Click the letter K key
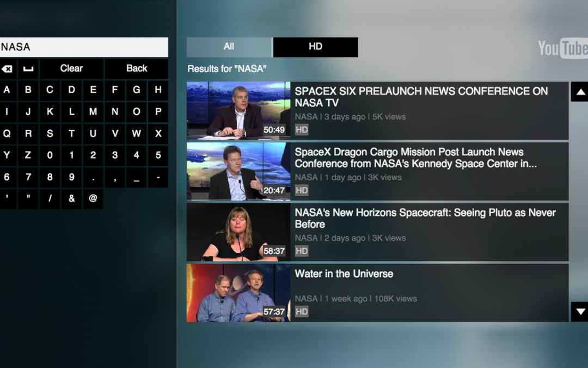The image size is (588, 368). click(x=50, y=112)
